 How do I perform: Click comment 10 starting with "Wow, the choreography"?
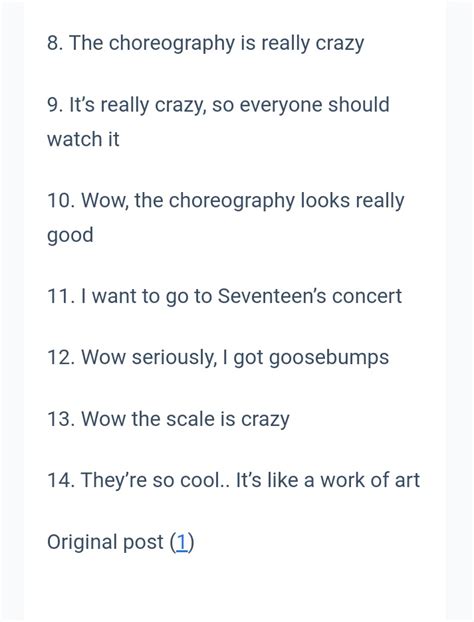coord(225,218)
